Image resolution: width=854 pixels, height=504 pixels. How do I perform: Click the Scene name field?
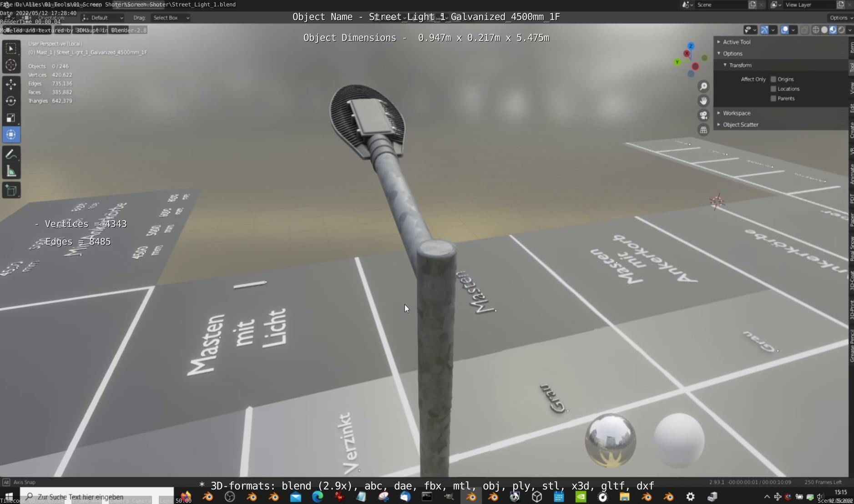pos(721,5)
